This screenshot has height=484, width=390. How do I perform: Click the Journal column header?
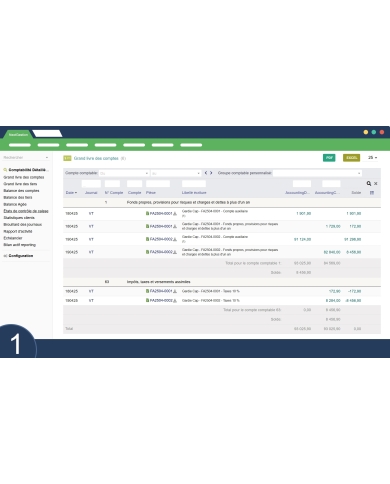(91, 193)
